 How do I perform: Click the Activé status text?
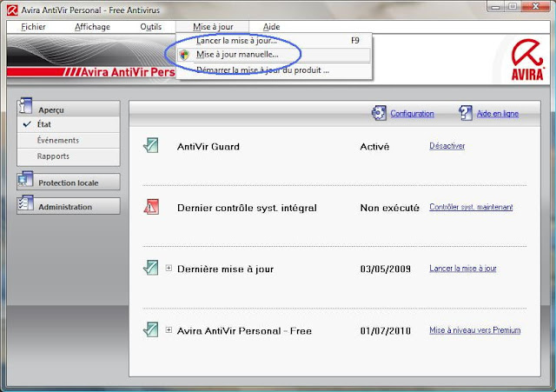374,147
